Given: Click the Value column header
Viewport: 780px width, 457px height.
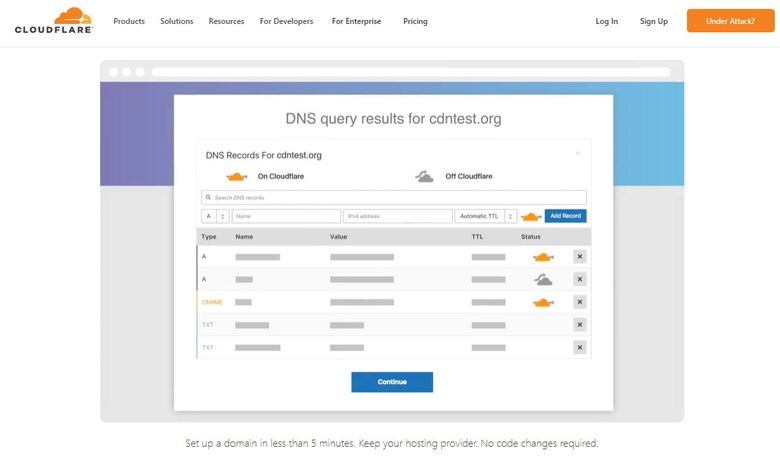Looking at the screenshot, I should click(338, 237).
